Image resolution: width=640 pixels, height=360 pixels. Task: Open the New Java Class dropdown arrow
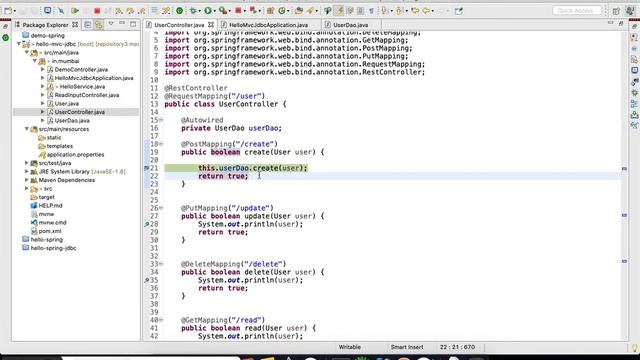[x=288, y=11]
